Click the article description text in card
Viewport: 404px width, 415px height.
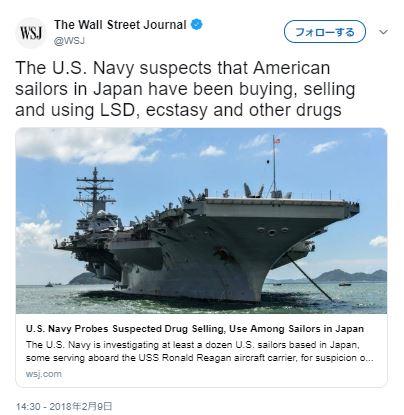(x=199, y=351)
